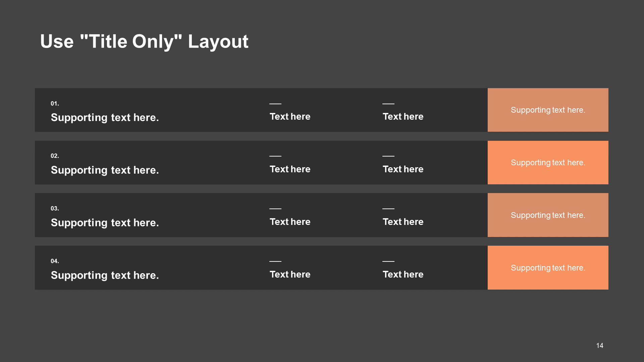Click the "03." row number label
Viewport: 644px width, 362px height.
55,208
